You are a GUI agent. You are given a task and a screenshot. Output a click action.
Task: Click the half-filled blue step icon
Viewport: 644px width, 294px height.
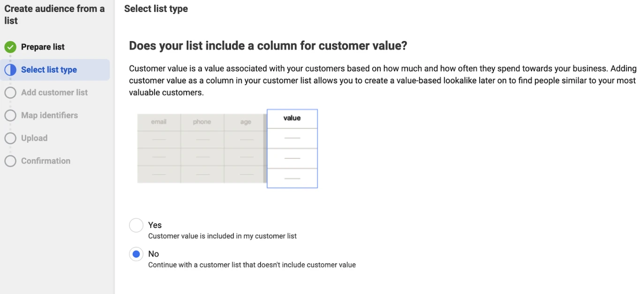10,70
